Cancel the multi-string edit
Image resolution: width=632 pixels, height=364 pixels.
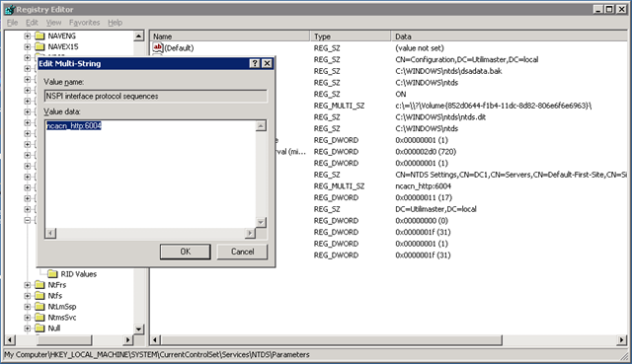click(x=242, y=252)
